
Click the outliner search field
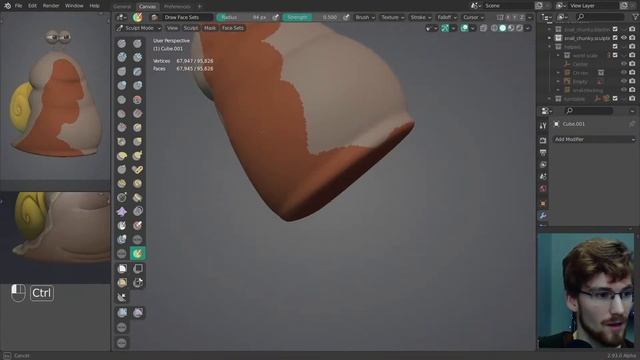click(600, 17)
